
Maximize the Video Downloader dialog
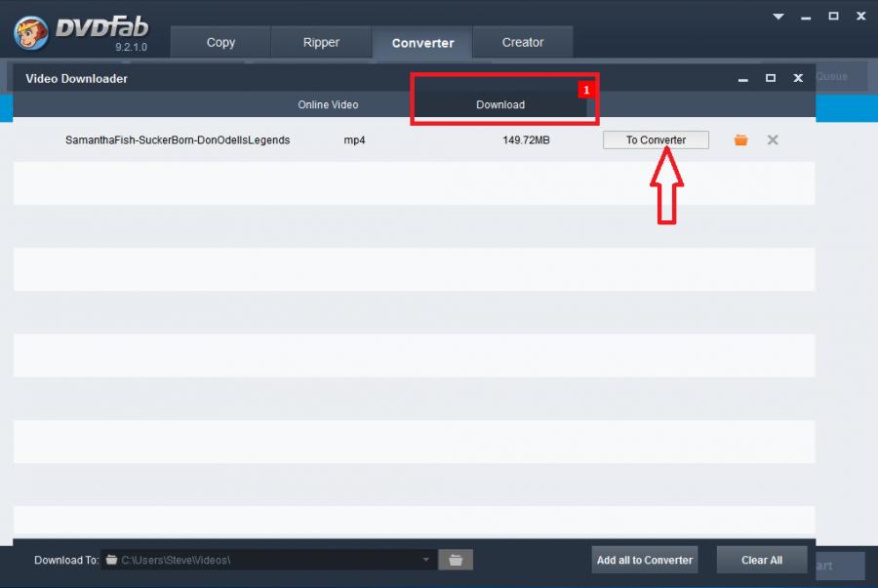point(771,78)
